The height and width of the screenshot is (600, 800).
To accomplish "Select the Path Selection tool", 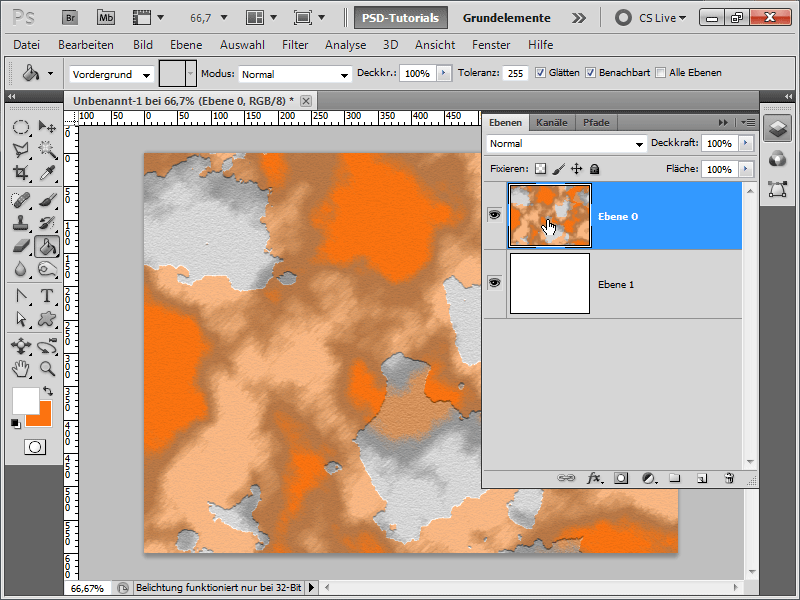I will coord(20,319).
